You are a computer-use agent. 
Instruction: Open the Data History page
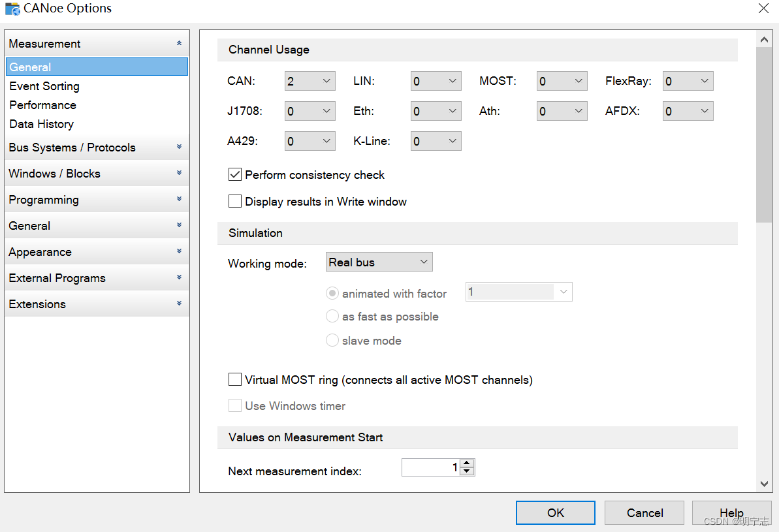click(41, 123)
